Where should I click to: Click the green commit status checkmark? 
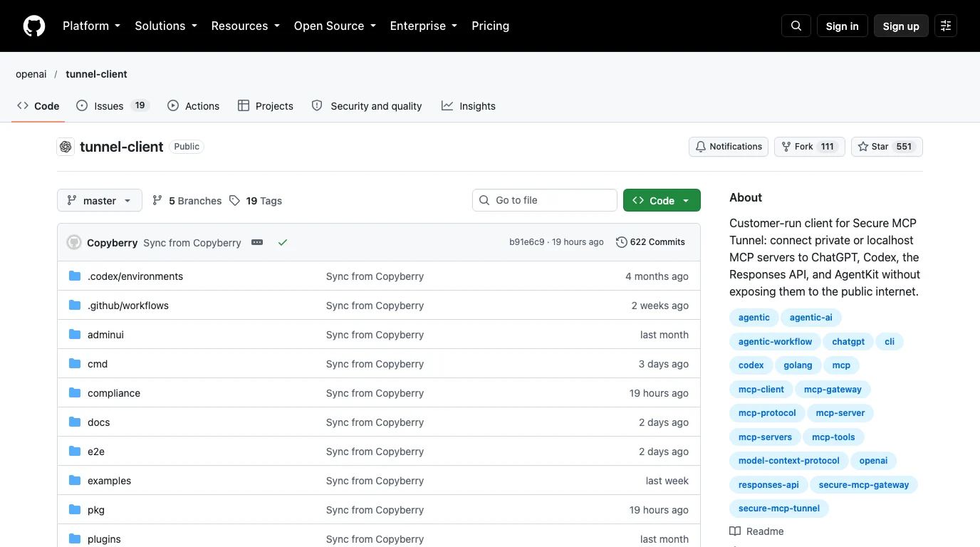point(283,243)
